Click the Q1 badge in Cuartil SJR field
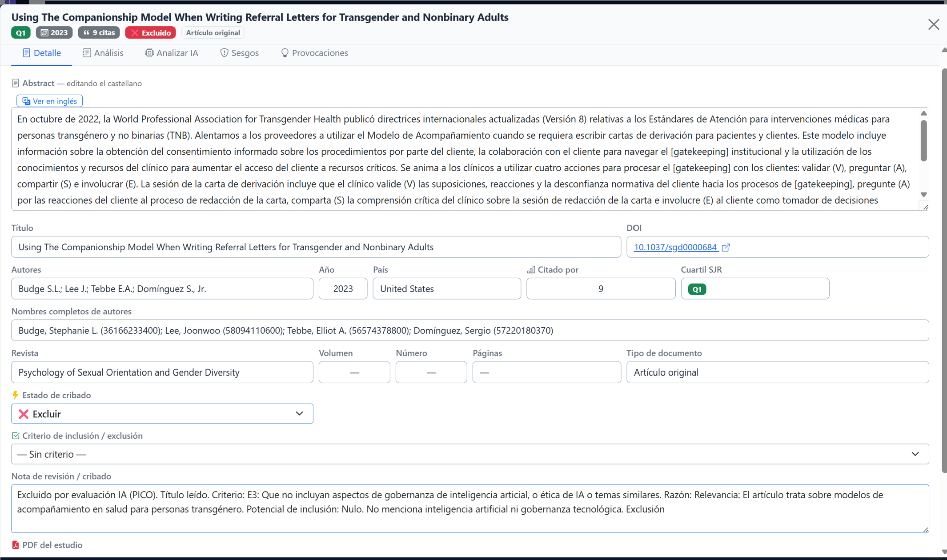This screenshot has width=947, height=560. 697,289
